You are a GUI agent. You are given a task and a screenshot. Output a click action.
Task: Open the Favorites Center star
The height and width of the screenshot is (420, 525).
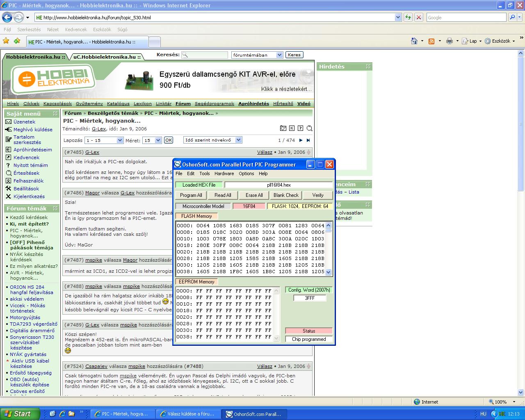click(6, 41)
